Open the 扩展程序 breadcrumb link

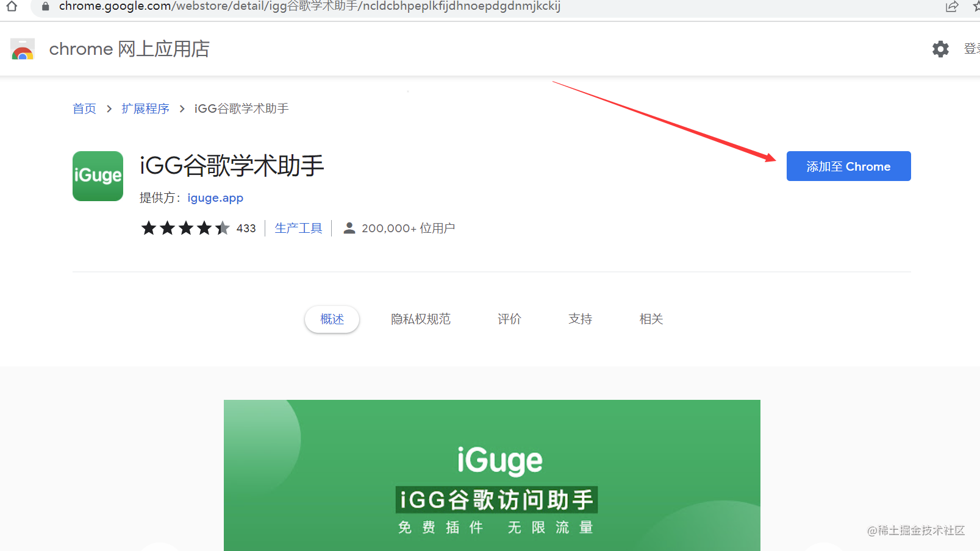pos(145,108)
